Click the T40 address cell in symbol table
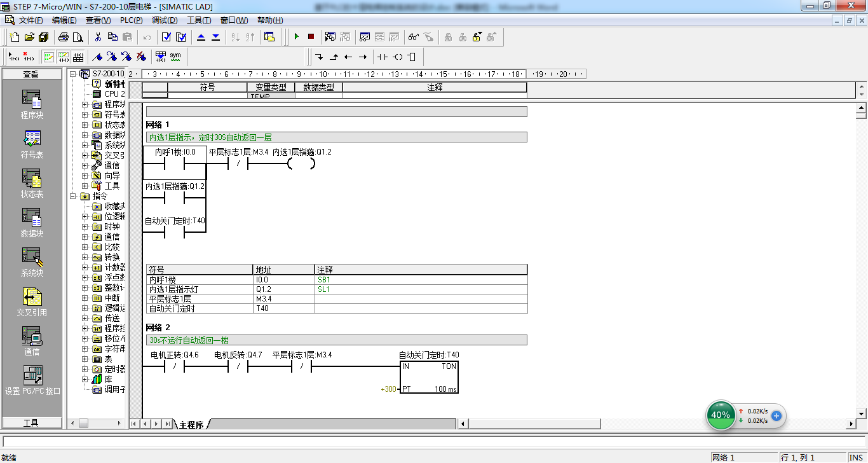The height and width of the screenshot is (463, 868). pyautogui.click(x=283, y=308)
